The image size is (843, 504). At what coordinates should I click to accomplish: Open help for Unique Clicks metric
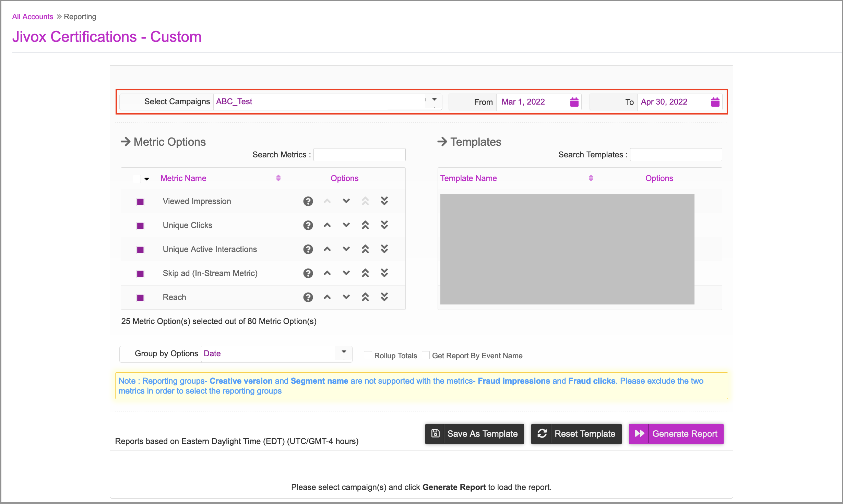point(308,225)
